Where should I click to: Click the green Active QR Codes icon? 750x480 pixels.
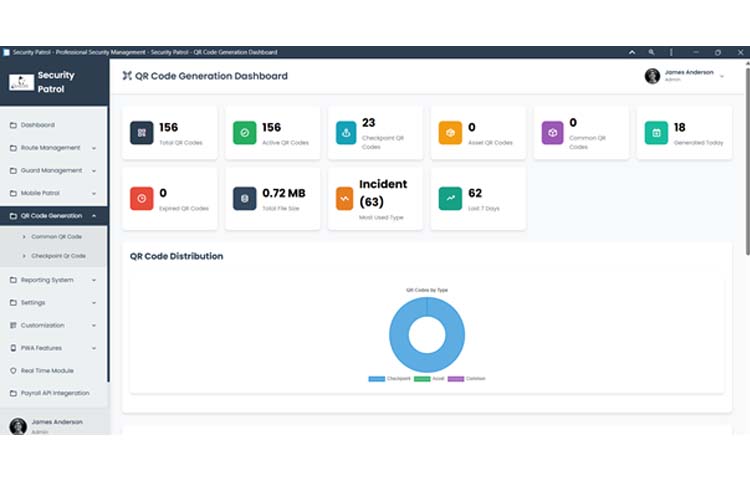click(x=244, y=133)
